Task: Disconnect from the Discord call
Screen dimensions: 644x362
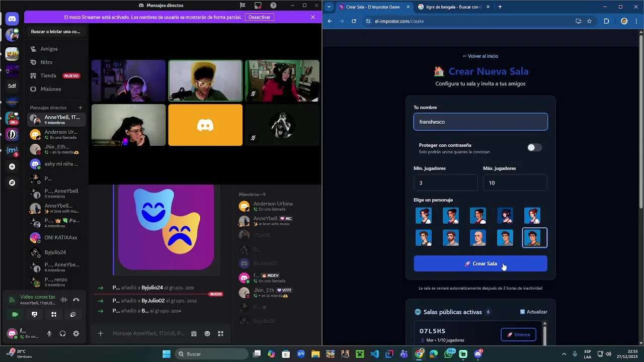Action: click(x=76, y=300)
